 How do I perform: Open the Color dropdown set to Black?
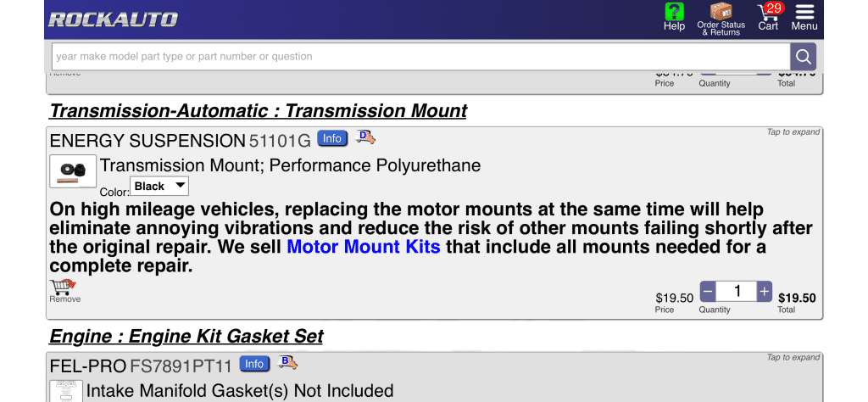coord(159,186)
